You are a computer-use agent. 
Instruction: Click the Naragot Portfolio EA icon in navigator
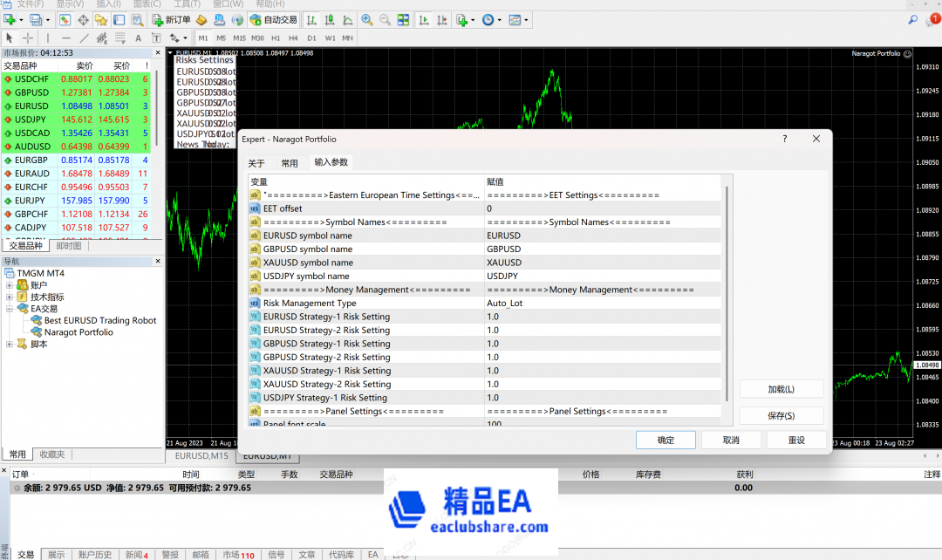[x=37, y=332]
